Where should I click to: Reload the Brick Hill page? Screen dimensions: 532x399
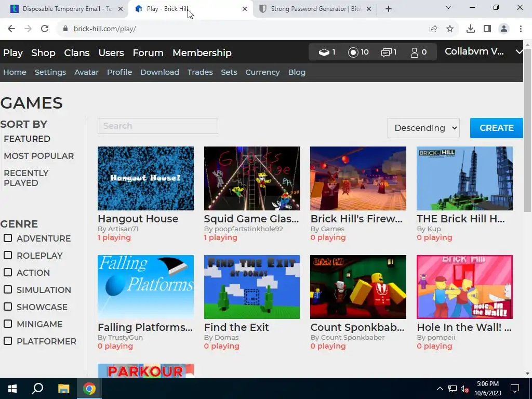(x=45, y=29)
